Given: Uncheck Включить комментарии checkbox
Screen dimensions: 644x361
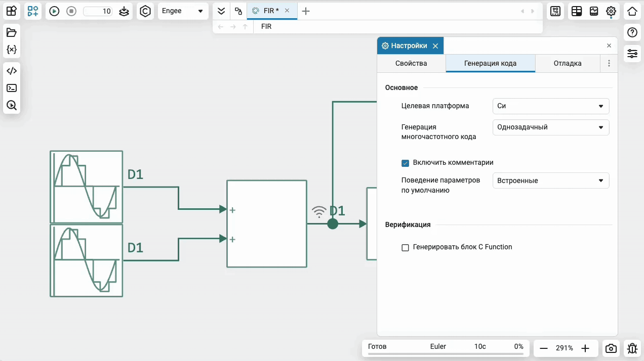Looking at the screenshot, I should [x=405, y=163].
